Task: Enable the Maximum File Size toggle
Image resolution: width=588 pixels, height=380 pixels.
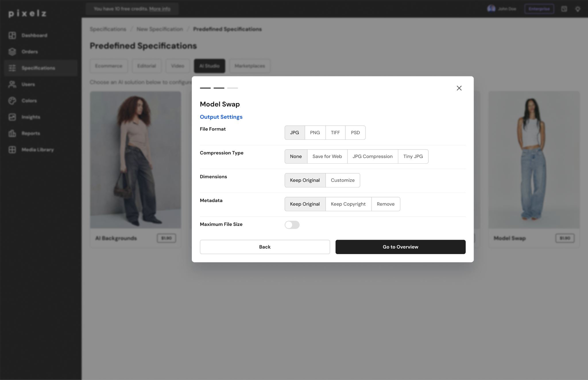Action: pos(292,225)
